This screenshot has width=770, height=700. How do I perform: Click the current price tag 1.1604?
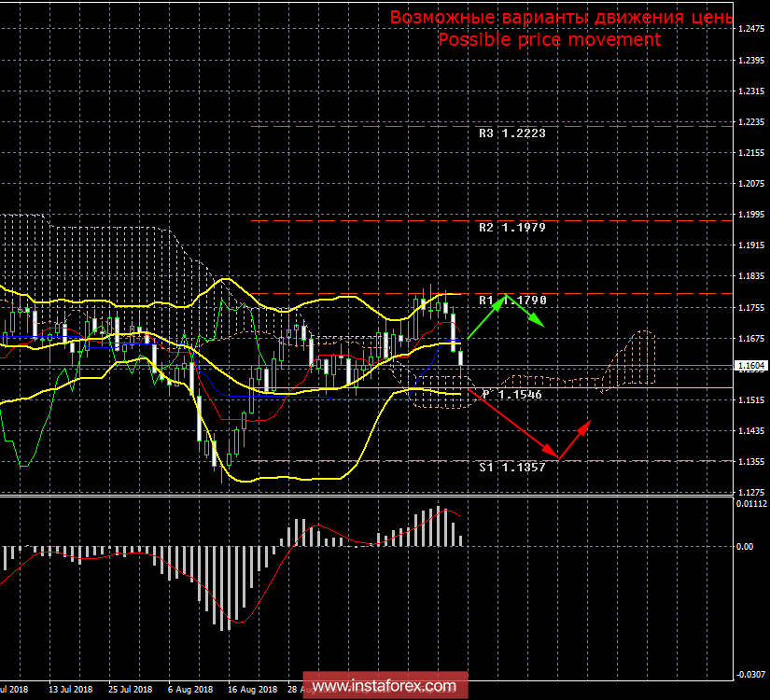coord(751,366)
